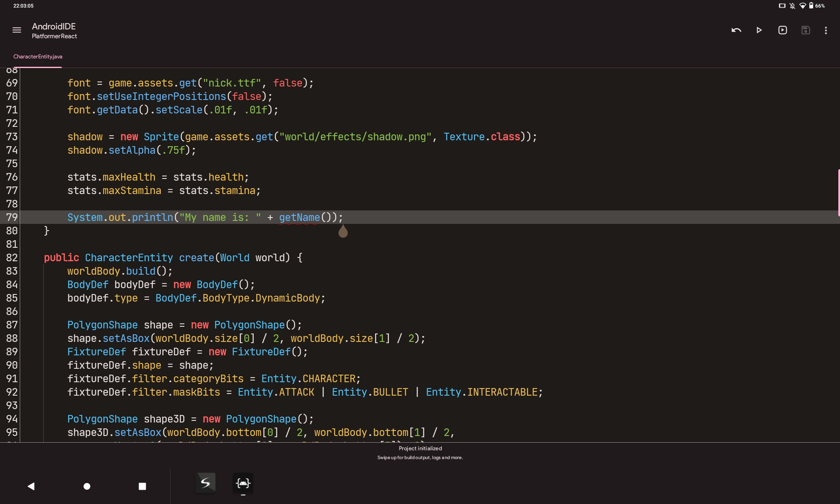Select the CharacterEntity.java tab
The height and width of the screenshot is (504, 840).
pos(37,56)
